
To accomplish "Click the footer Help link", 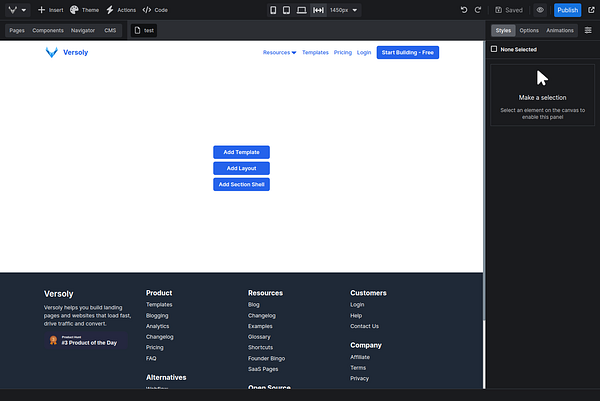I will point(356,316).
